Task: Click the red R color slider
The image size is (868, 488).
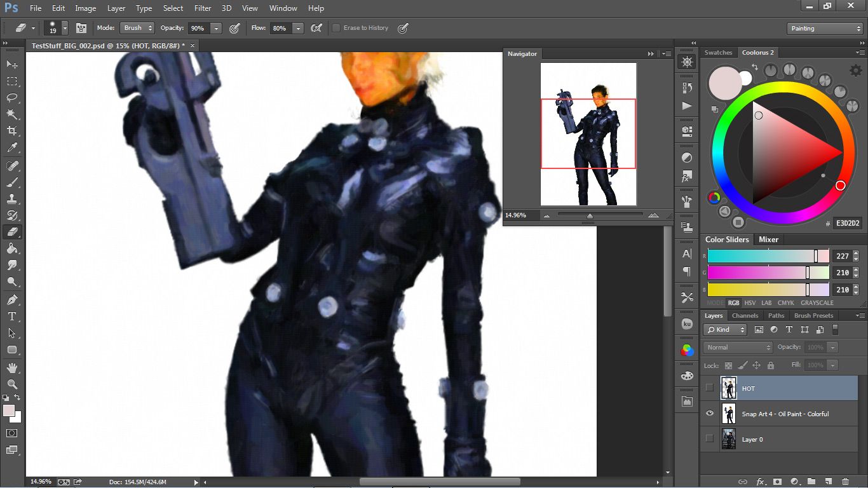Action: coord(768,256)
